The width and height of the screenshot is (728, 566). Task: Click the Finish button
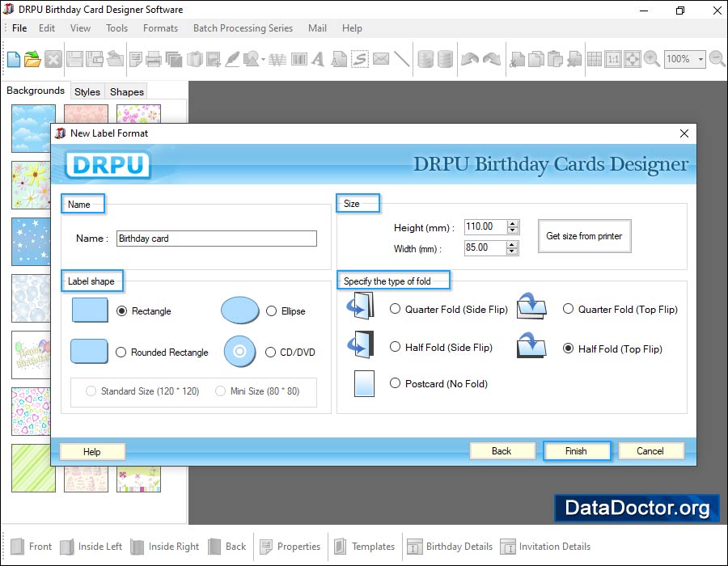pyautogui.click(x=577, y=451)
